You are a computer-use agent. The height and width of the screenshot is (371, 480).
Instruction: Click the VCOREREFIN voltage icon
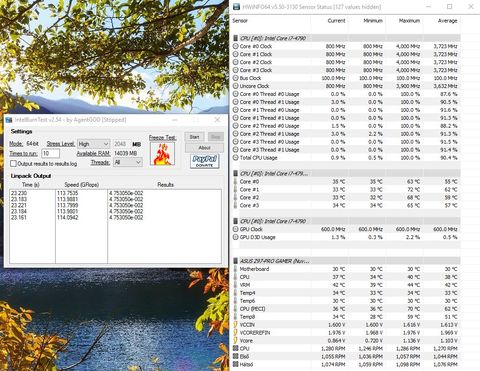pyautogui.click(x=235, y=333)
